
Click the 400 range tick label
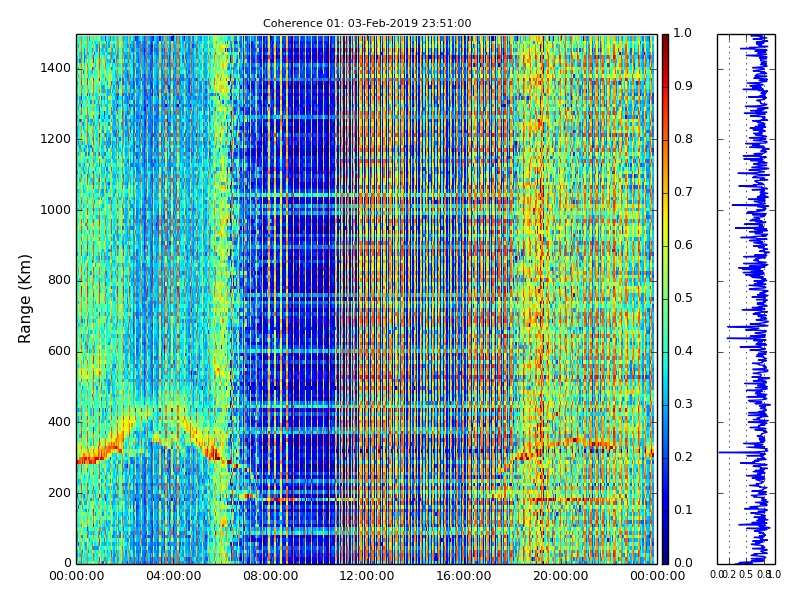tap(59, 422)
